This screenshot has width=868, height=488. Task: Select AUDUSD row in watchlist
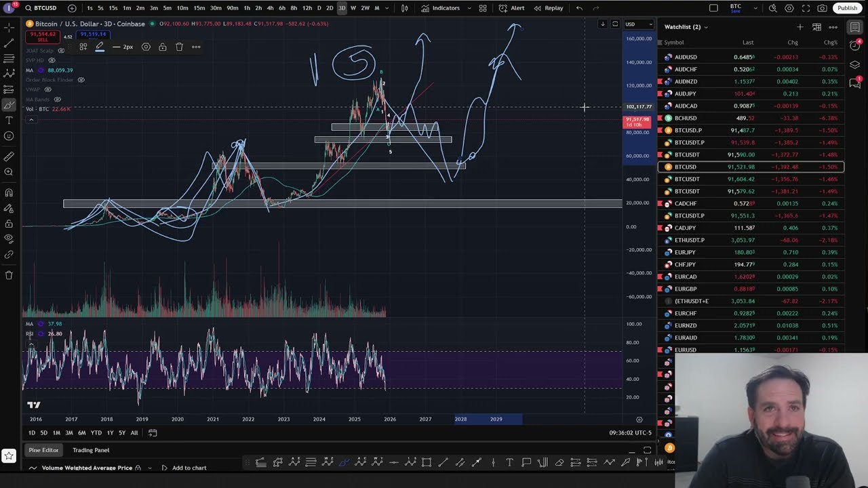[x=751, y=57]
